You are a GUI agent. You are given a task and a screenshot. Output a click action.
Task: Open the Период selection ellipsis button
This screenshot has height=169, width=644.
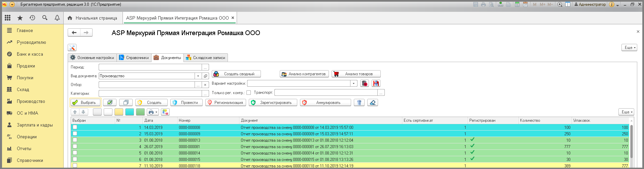click(x=205, y=67)
